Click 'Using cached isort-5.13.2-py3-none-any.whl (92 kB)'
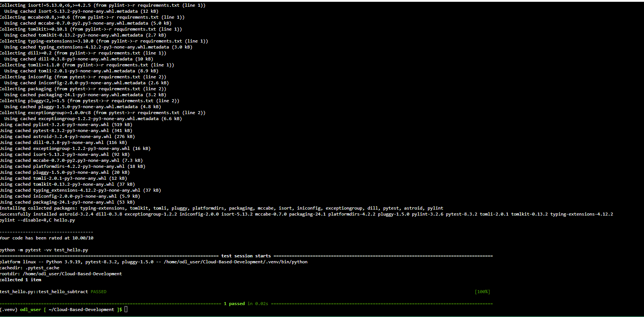Viewport: 644px width, 317px height. [65, 154]
